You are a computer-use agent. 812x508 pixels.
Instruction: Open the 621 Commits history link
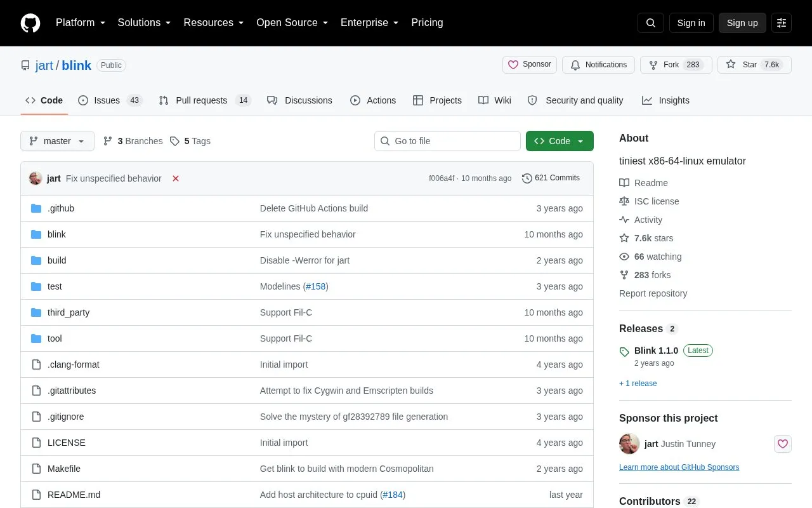pos(551,178)
